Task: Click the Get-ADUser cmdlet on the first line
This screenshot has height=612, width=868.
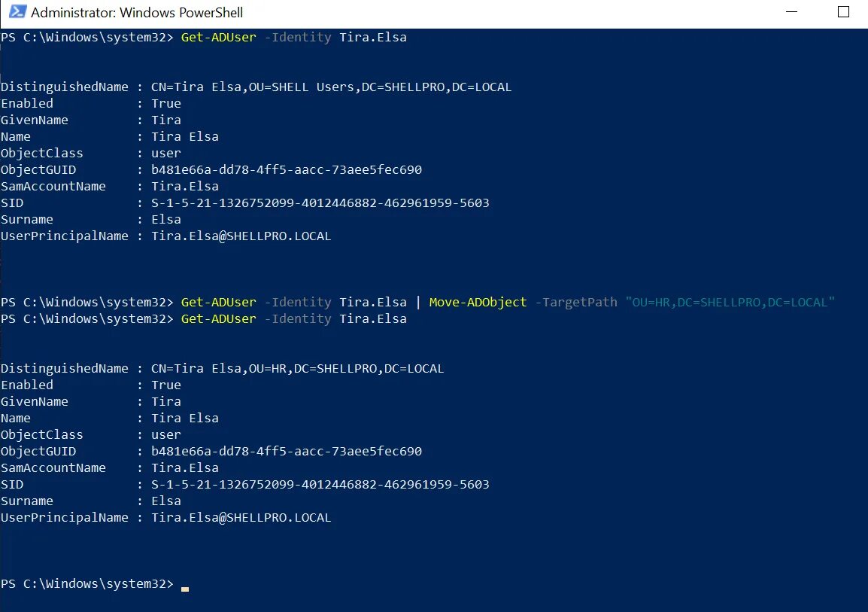Action: click(x=218, y=37)
